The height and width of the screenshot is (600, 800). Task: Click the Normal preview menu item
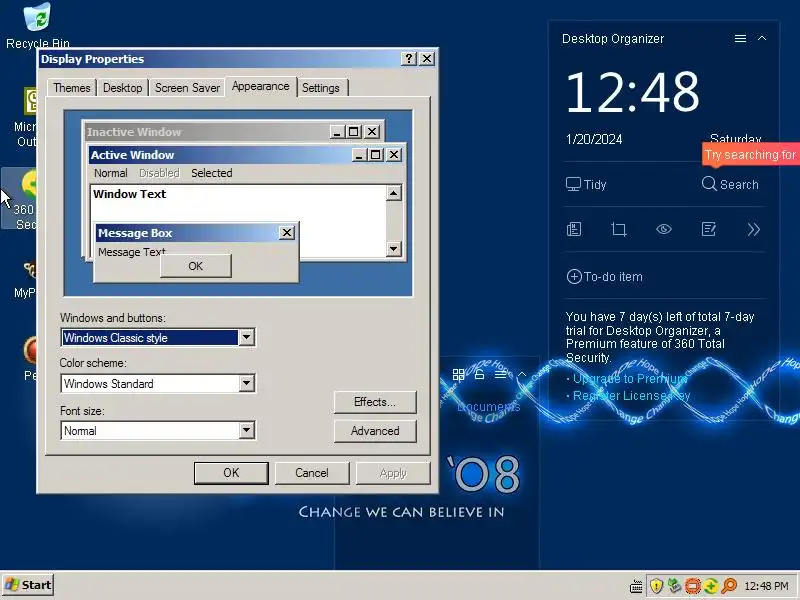click(111, 173)
